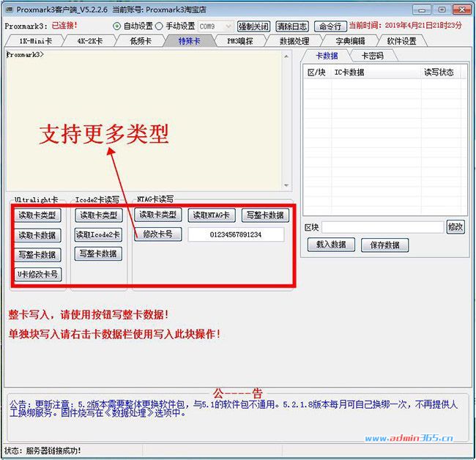The image size is (476, 460).
Task: Click the 保存数据 button
Action: point(384,245)
